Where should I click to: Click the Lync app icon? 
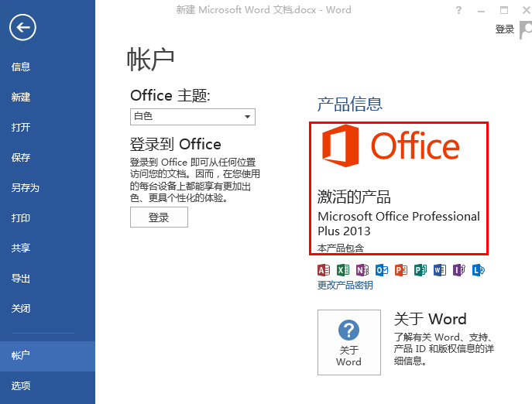tap(479, 270)
